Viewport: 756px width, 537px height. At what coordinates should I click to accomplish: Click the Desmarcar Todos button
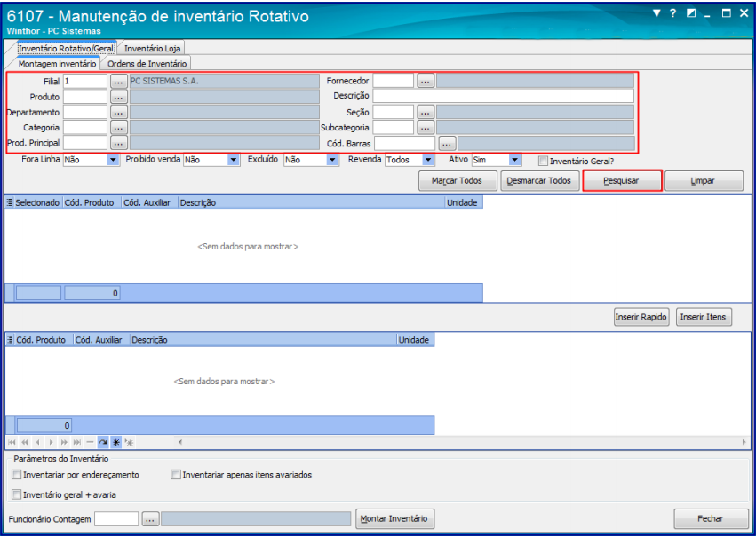[539, 181]
